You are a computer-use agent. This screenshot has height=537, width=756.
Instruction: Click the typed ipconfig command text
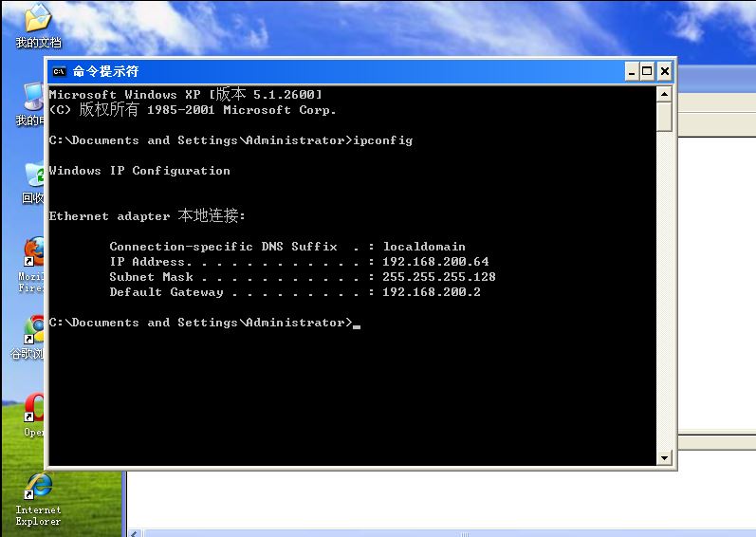[x=383, y=140]
